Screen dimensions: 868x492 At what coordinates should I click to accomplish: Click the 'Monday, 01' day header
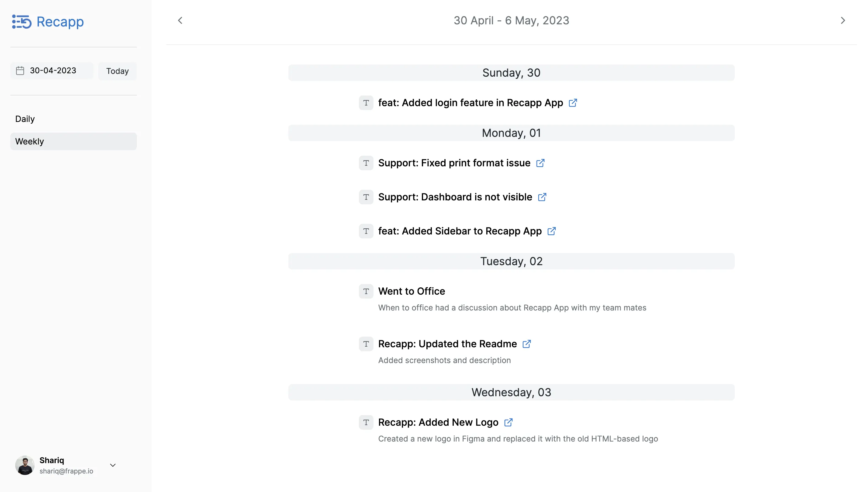click(511, 133)
